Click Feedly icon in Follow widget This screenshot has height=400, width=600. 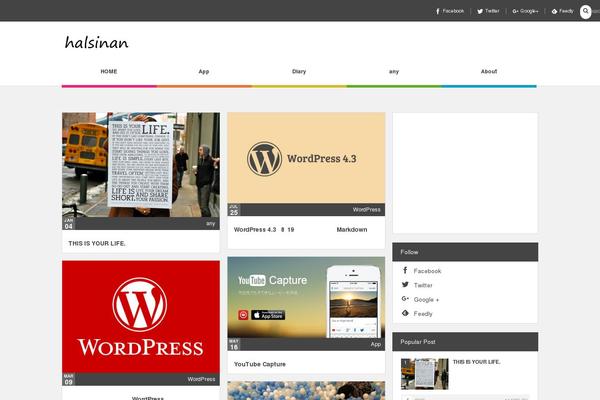pos(405,313)
